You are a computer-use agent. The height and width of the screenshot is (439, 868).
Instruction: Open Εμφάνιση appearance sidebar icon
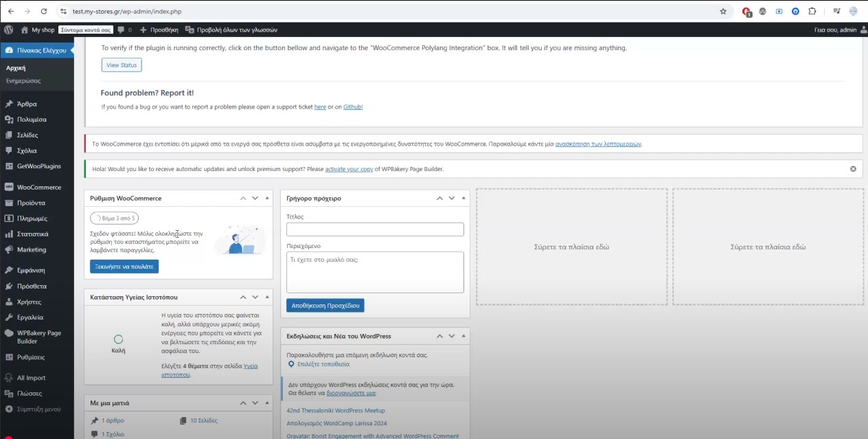[x=8, y=270]
